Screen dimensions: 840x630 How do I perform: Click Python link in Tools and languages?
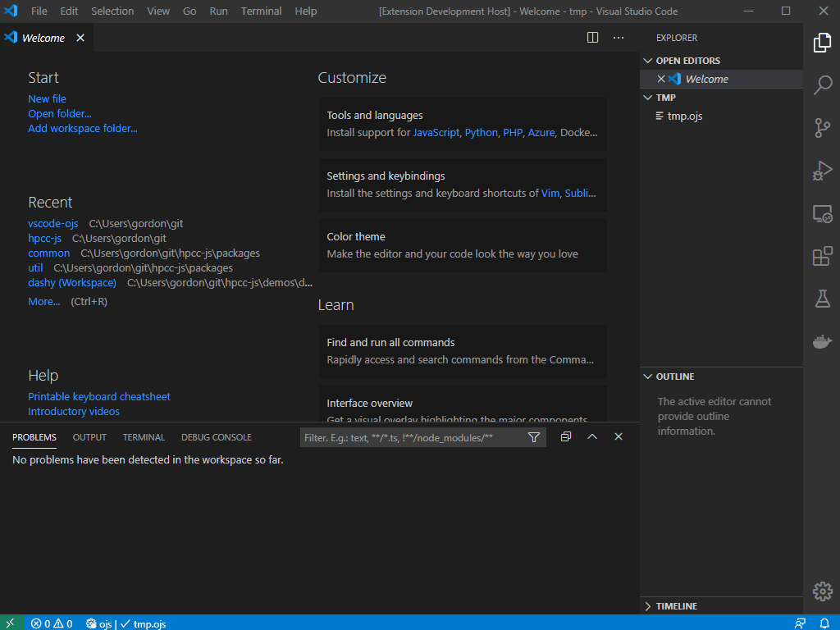481,133
